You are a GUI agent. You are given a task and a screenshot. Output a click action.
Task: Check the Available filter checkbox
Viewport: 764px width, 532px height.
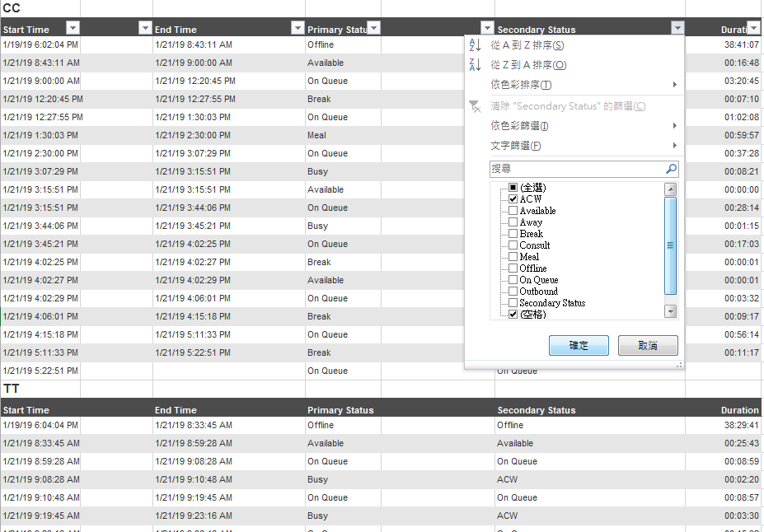[513, 210]
